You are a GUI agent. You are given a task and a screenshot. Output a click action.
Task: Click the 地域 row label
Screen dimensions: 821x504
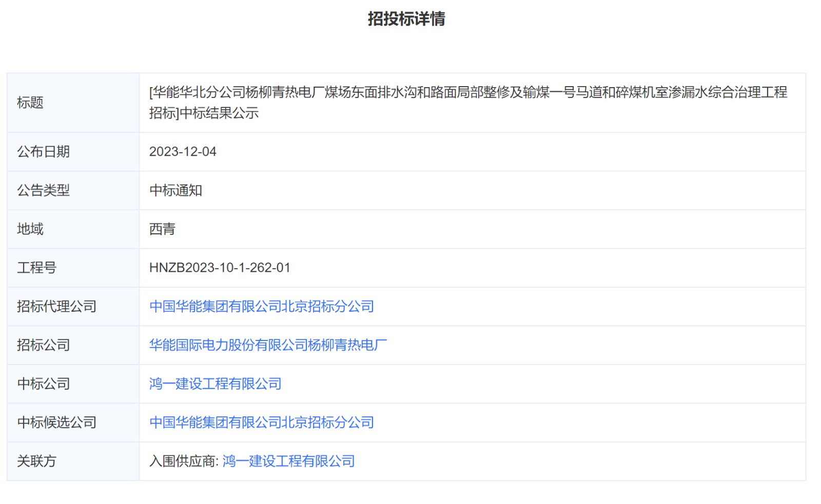point(30,229)
